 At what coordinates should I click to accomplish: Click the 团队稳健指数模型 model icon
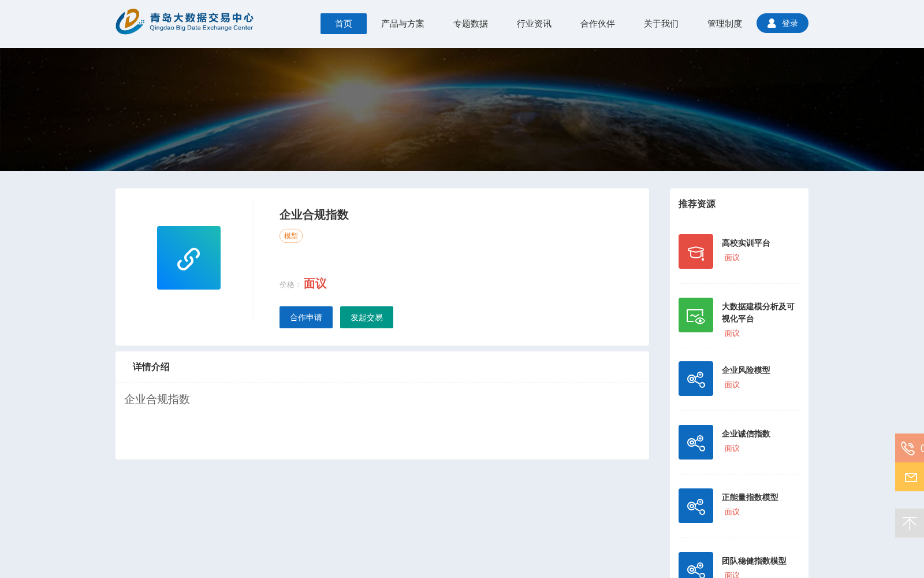coord(696,565)
